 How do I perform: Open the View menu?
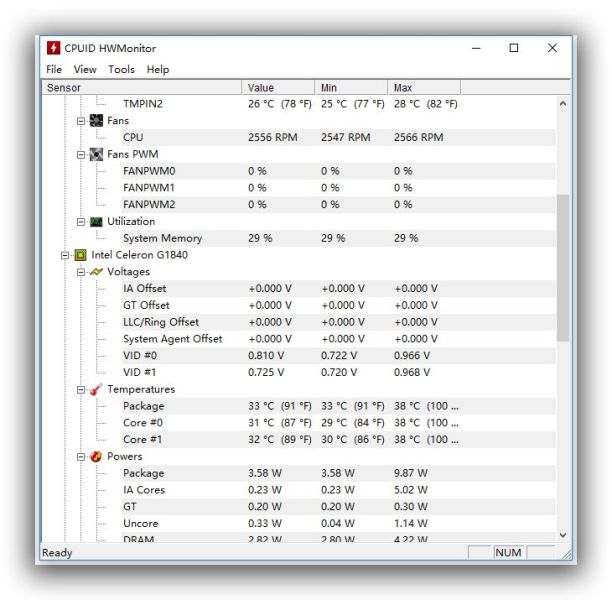coord(85,69)
